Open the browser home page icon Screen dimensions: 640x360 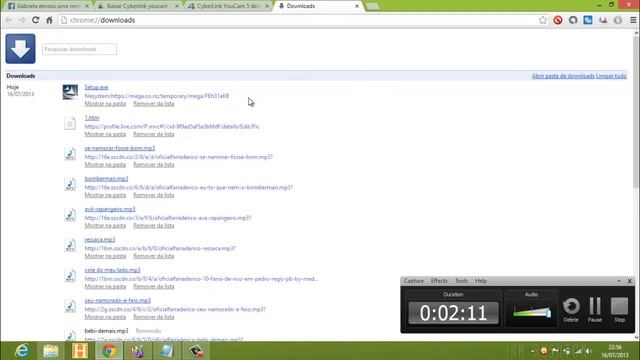(x=49, y=20)
